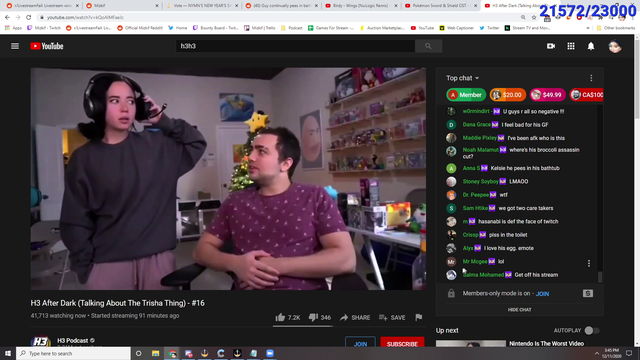
Task: Open the action center notification icon
Action: point(629,353)
